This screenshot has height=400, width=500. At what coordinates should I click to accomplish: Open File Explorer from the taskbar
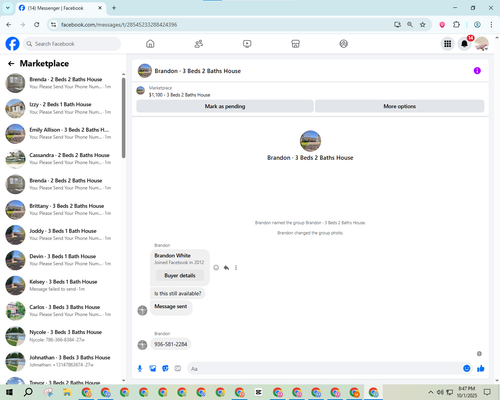pyautogui.click(x=67, y=392)
